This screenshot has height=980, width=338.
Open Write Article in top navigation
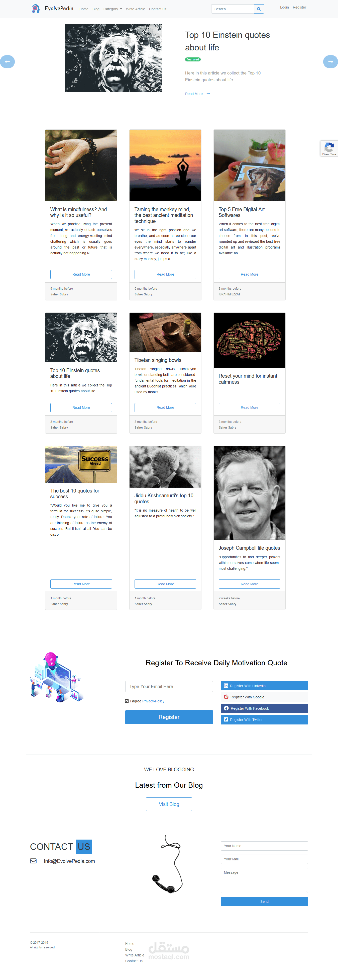pos(135,9)
